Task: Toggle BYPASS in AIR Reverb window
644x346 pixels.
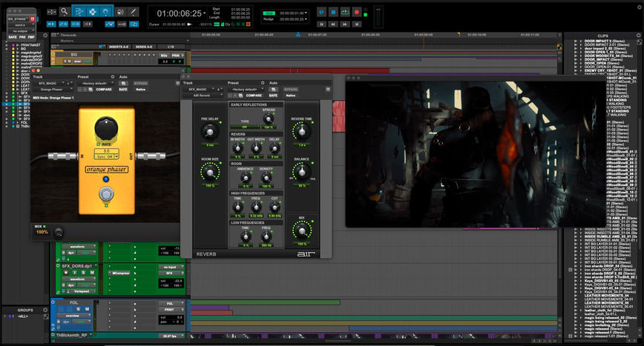Action: pyautogui.click(x=291, y=90)
